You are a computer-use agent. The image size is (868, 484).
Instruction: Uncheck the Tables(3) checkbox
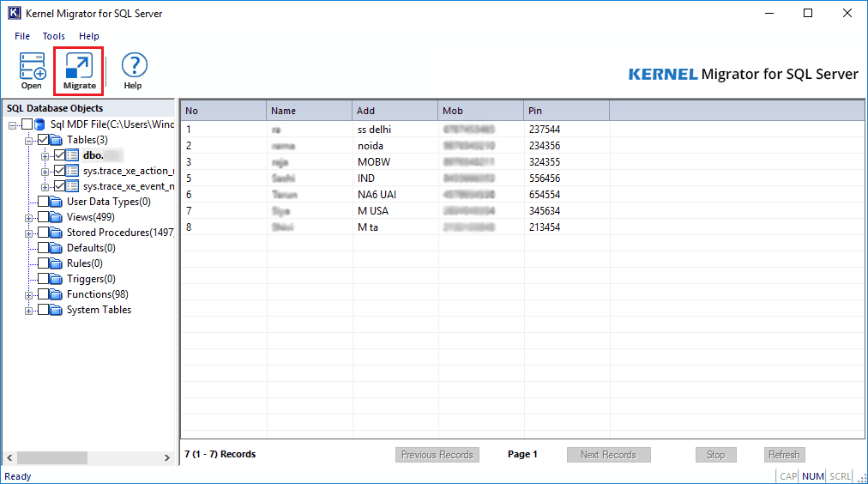(43, 140)
